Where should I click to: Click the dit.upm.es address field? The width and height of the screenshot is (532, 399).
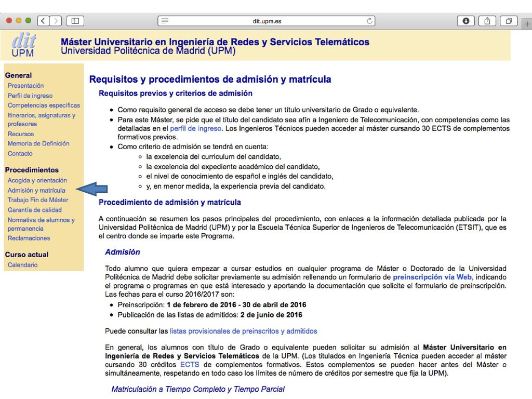click(x=267, y=21)
